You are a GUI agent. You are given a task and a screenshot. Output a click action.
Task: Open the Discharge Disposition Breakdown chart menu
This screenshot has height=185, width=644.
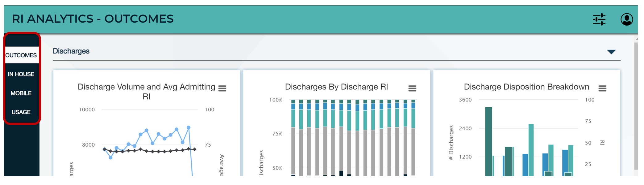point(602,88)
